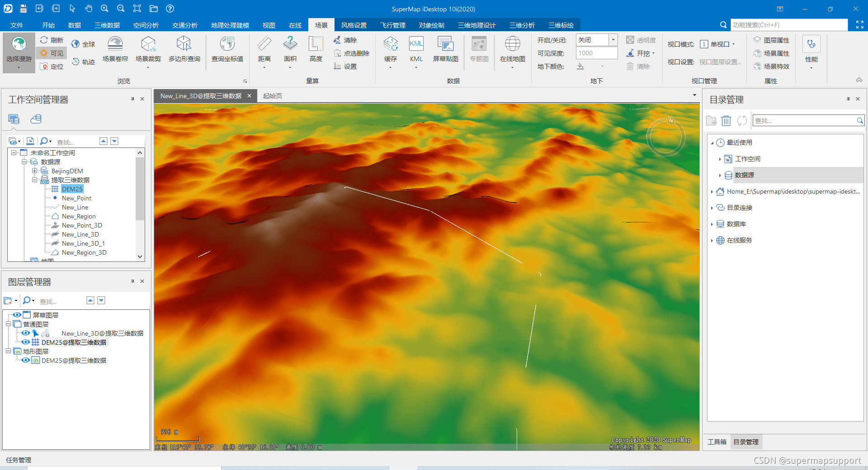Add a 屏幕贴图 screen overlay
The image size is (868, 470).
446,49
